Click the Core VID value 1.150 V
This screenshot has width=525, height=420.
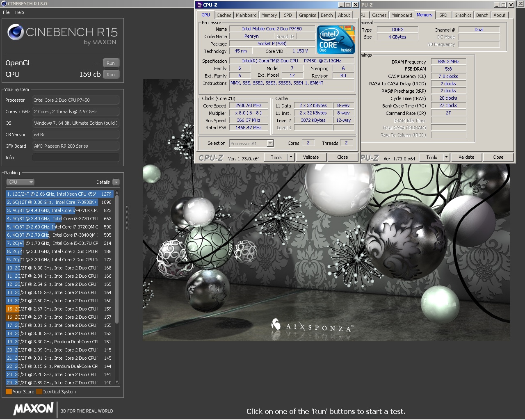point(300,51)
